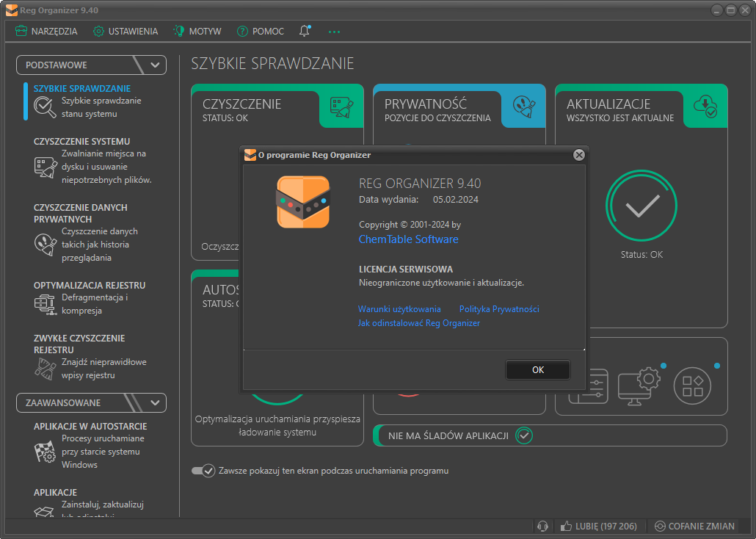This screenshot has width=756, height=539.
Task: Click the Czyszczenie card title
Action: click(x=241, y=104)
